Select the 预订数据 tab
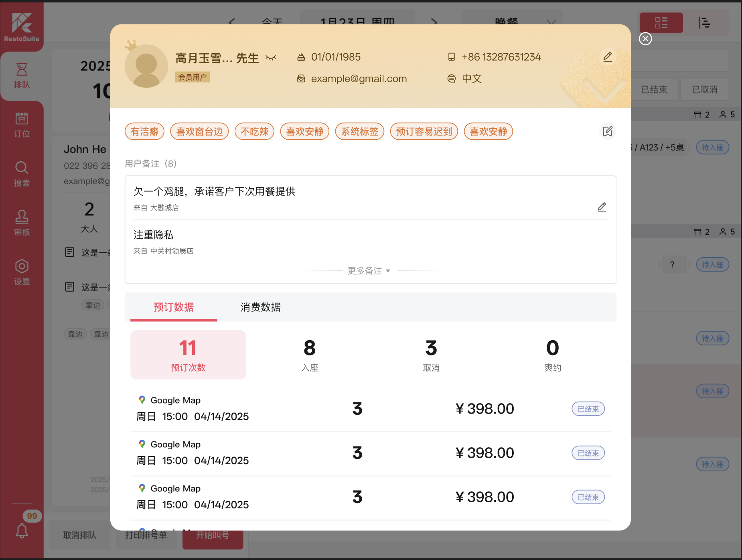Image resolution: width=742 pixels, height=560 pixels. point(174,307)
